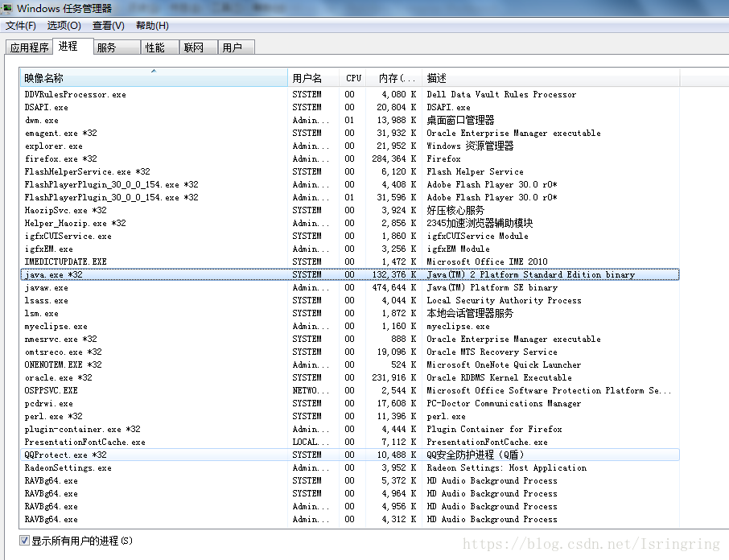Select the firefox.exe *32 process
The width and height of the screenshot is (729, 560).
click(350, 159)
